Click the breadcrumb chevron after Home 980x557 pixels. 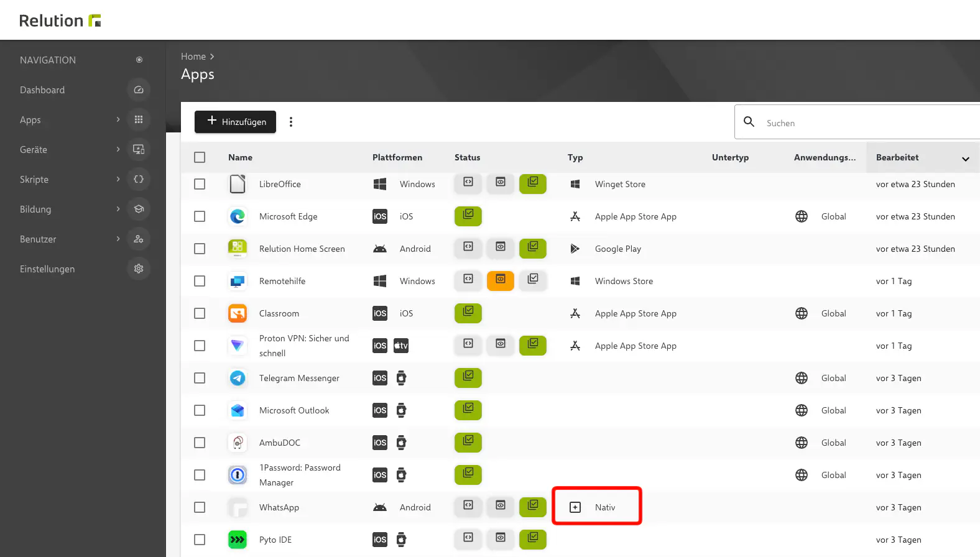click(212, 57)
